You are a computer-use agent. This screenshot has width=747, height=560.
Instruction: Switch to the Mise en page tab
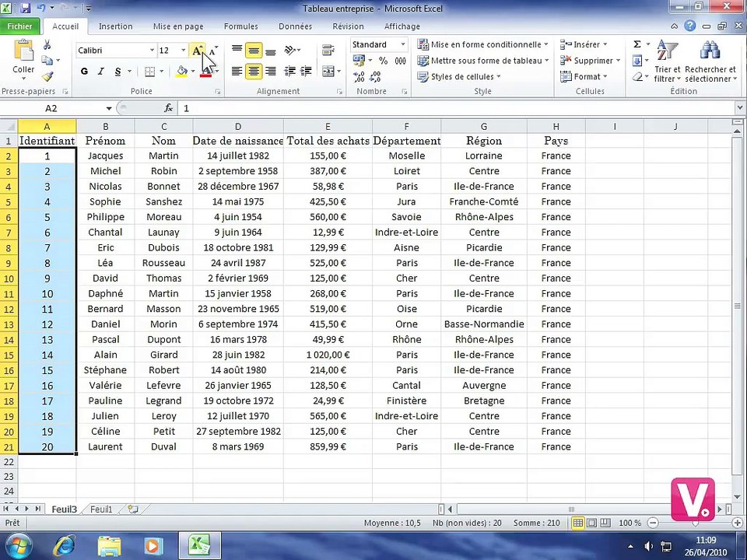[x=178, y=26]
